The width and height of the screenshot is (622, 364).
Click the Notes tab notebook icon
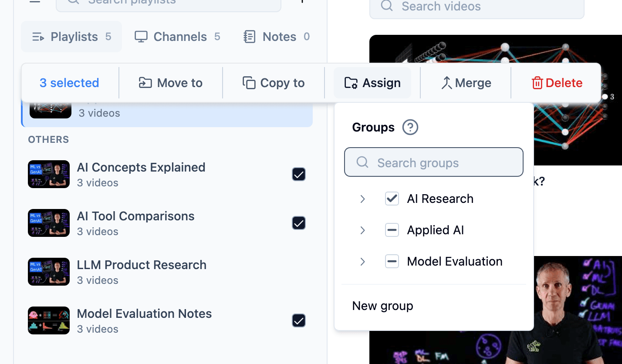point(249,37)
